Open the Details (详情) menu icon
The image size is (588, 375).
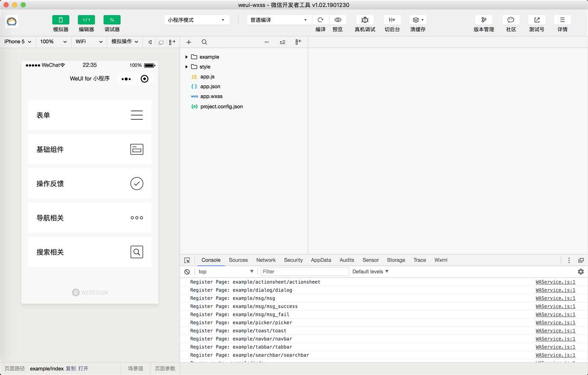pos(562,20)
